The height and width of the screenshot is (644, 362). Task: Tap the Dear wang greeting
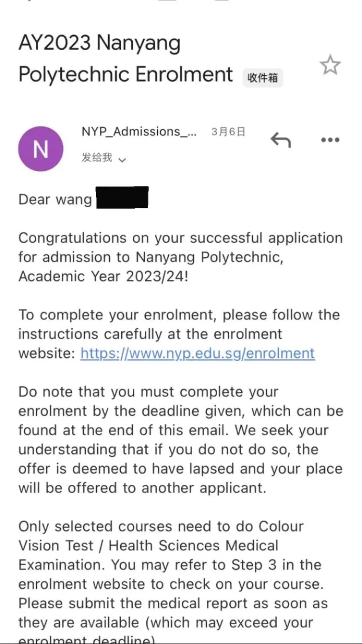55,199
